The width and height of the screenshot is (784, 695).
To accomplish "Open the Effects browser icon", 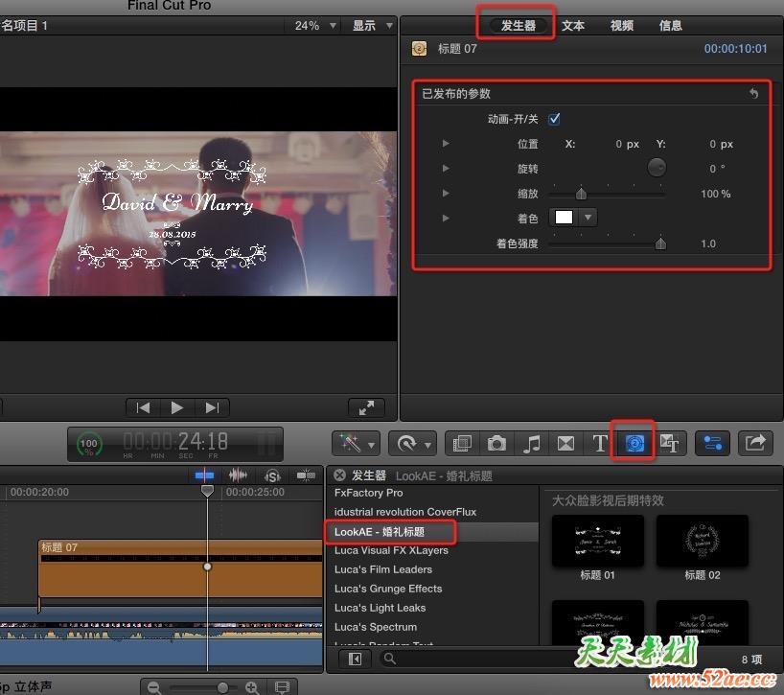I will click(461, 443).
